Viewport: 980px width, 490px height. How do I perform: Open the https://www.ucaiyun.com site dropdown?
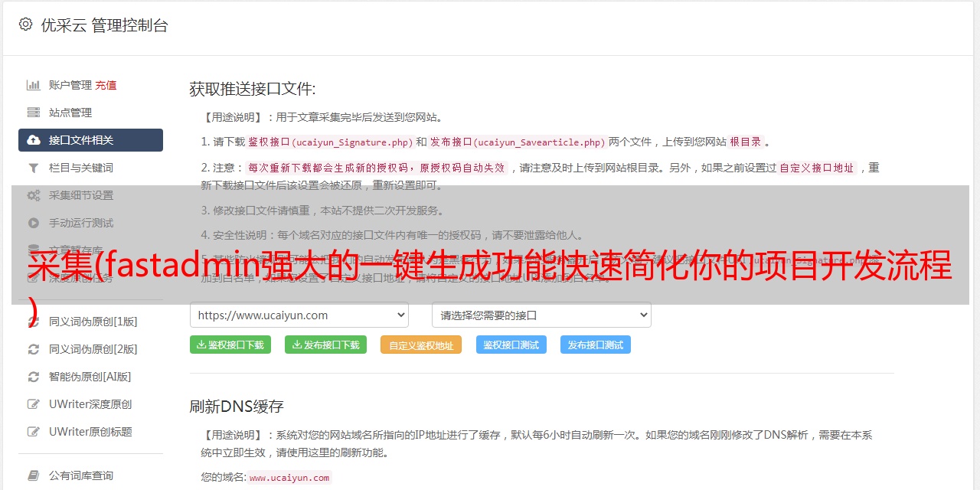[x=299, y=315]
